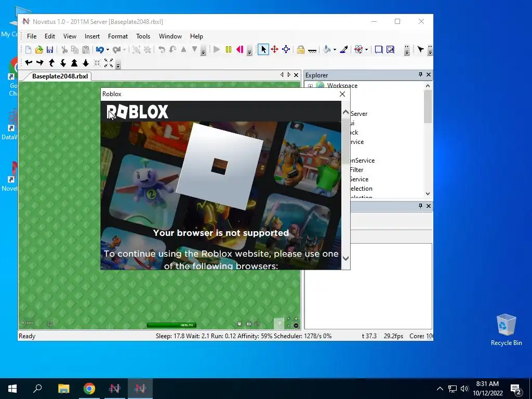Click the camera zoom in up arrow

pos(74,63)
